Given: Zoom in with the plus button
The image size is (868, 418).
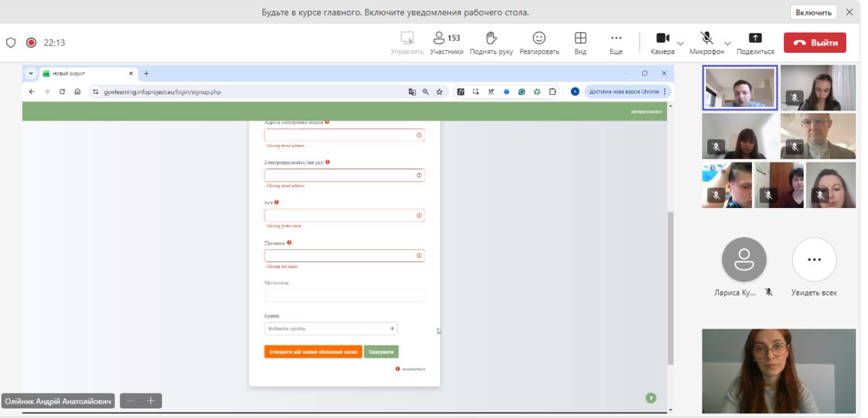Looking at the screenshot, I should (x=151, y=401).
